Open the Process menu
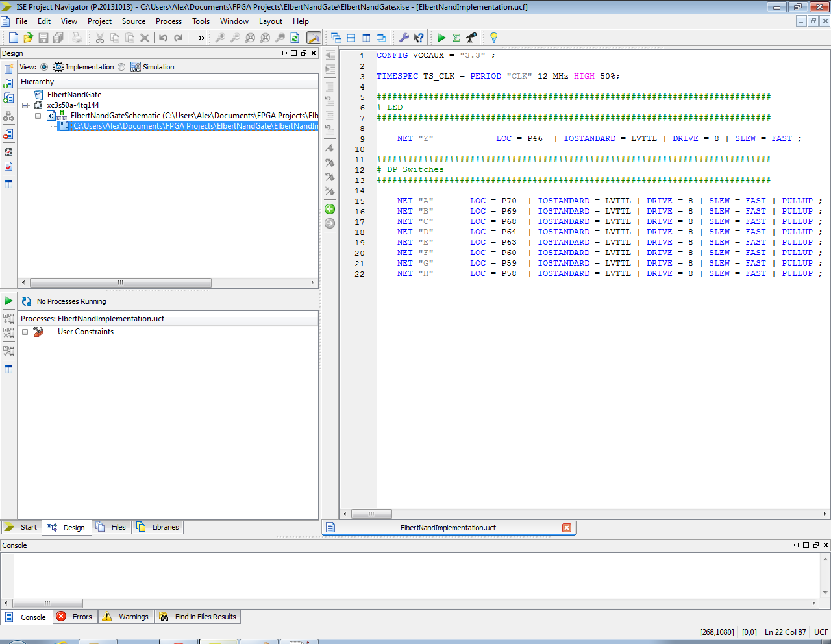 168,21
